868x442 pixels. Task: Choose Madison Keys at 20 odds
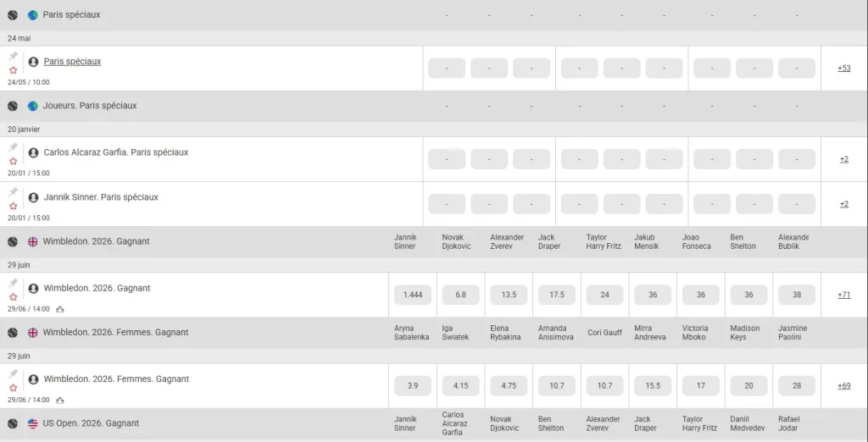(748, 386)
